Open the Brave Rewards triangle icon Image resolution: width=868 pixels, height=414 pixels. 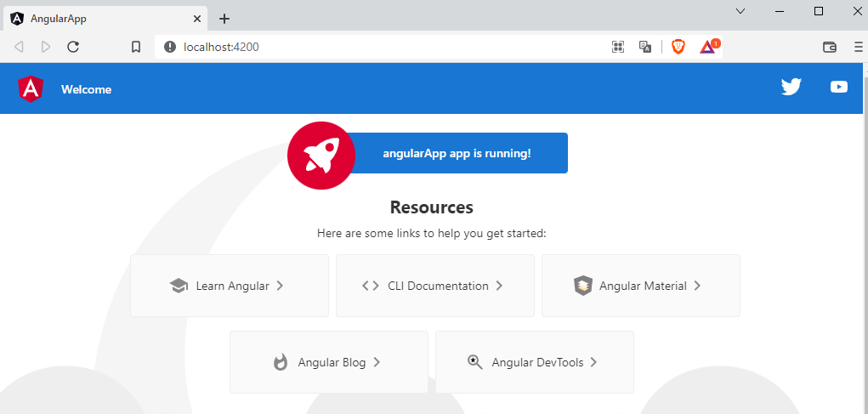tap(708, 48)
